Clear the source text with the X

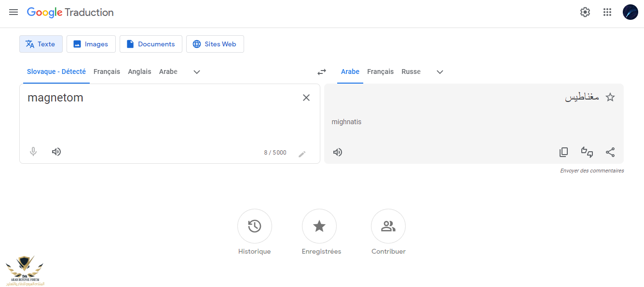coord(306,98)
